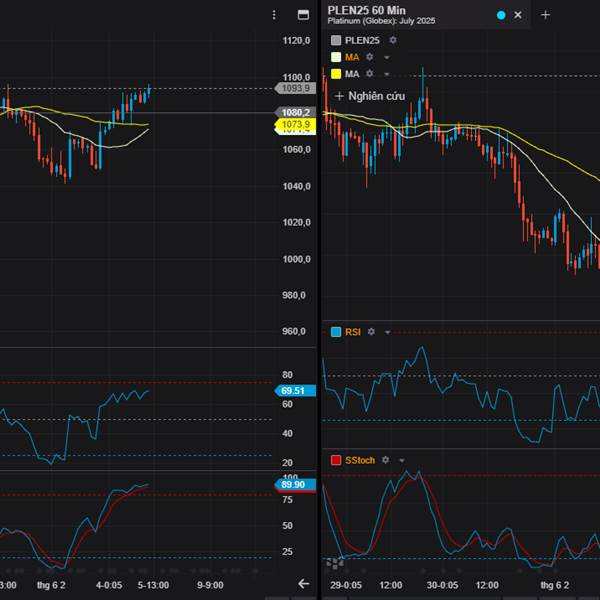The height and width of the screenshot is (600, 600).
Task: Add a new chart tab with plus
Action: click(x=545, y=15)
